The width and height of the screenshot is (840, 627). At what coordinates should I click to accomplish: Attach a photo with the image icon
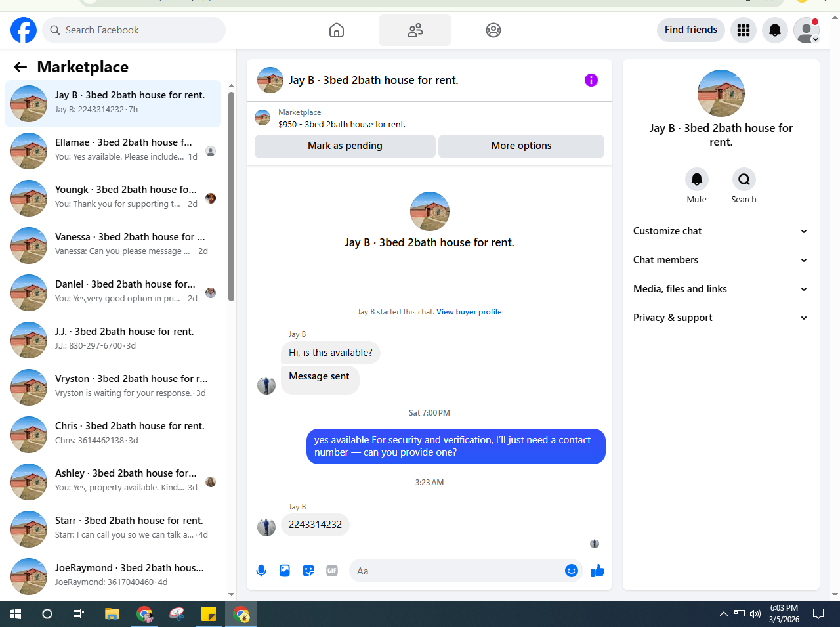(x=285, y=571)
